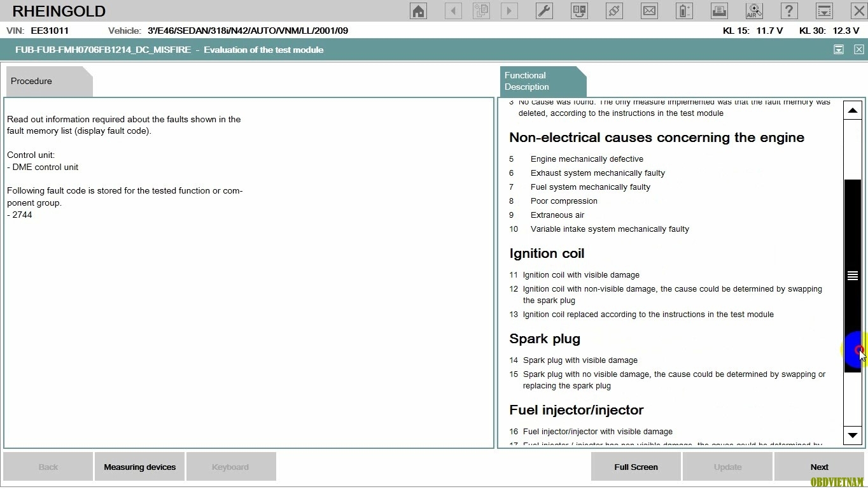Open the envelope message icon
Screen dimensions: 868x489
pos(649,11)
